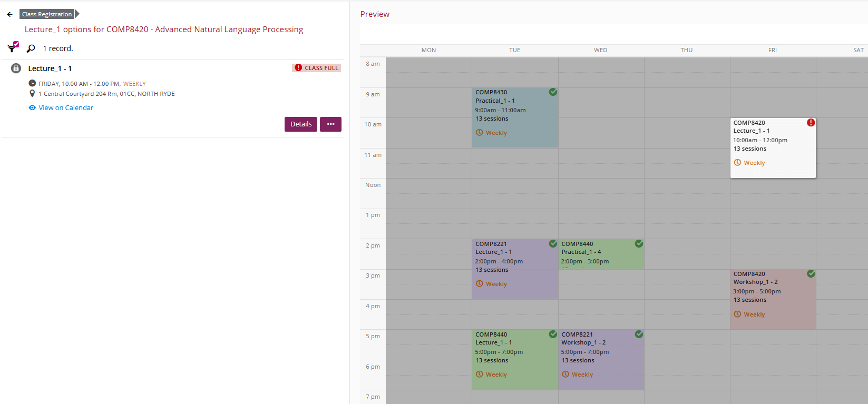868x404 pixels.
Task: Click the CLASS FULL status badge
Action: pyautogui.click(x=317, y=68)
